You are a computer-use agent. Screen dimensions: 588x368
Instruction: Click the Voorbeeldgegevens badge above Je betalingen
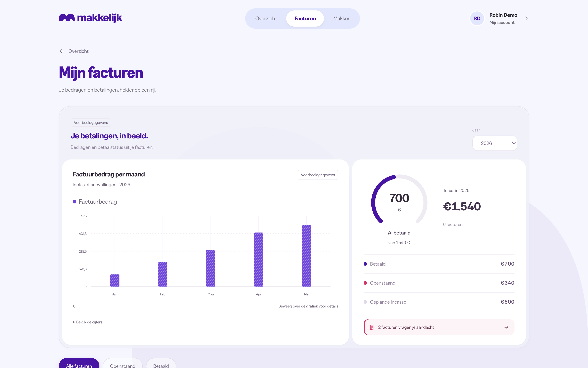91,122
